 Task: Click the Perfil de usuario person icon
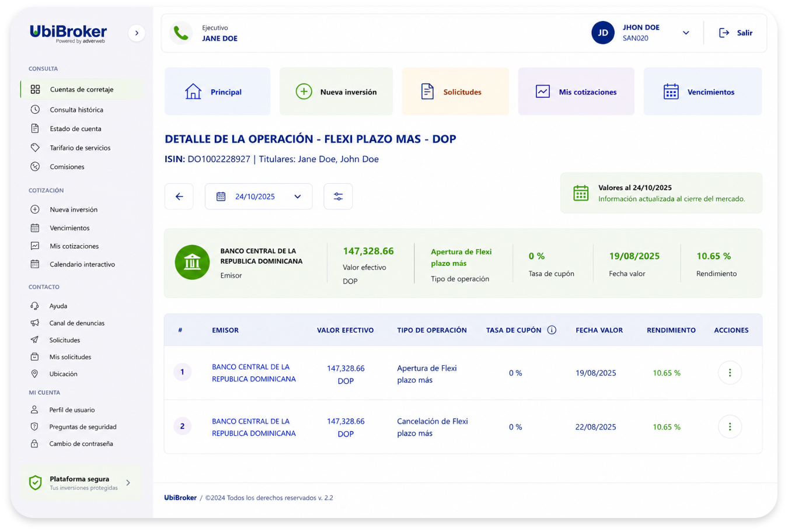pos(34,409)
